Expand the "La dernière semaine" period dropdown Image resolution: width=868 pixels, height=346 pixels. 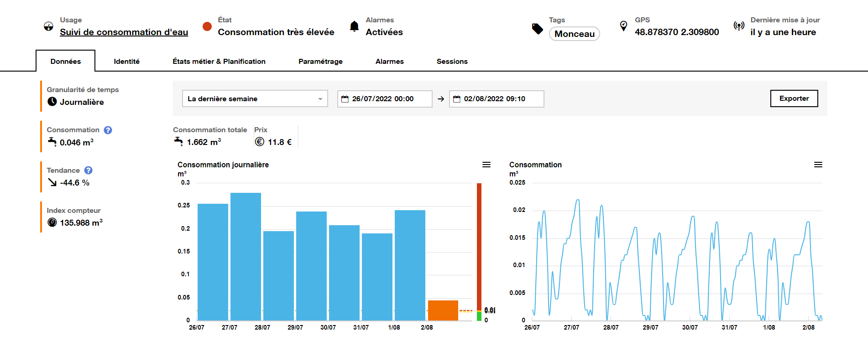click(255, 99)
